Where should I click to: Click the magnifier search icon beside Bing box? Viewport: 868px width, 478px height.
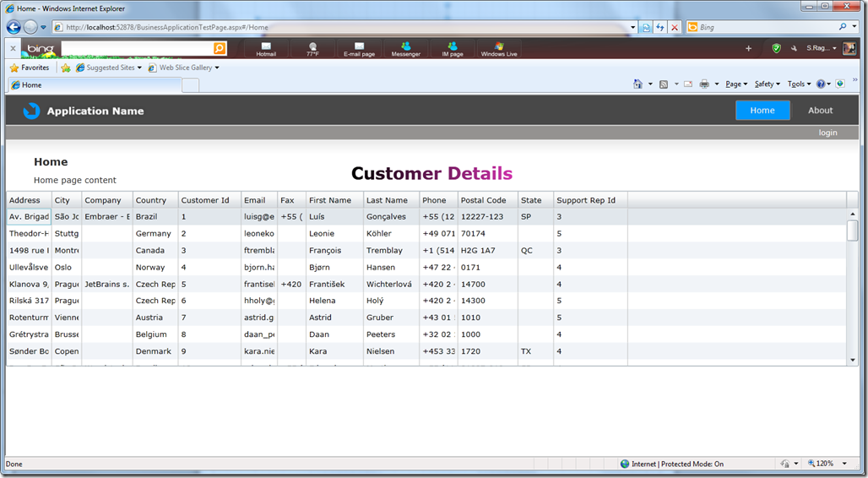point(843,26)
